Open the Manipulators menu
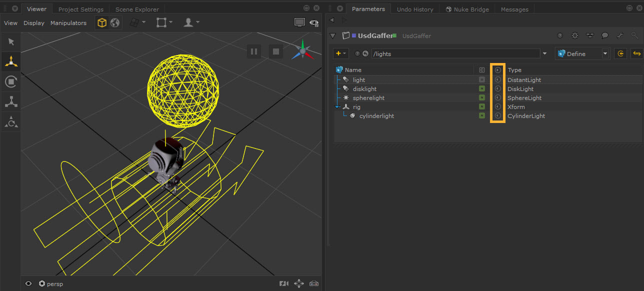Screen dimensions: 644x291 [x=68, y=23]
